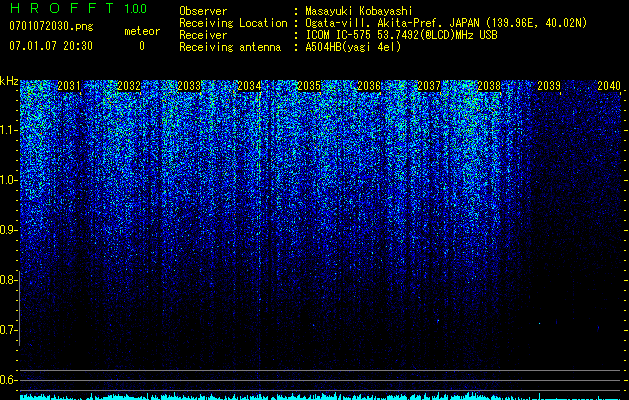Click the 2040 time marker
The width and height of the screenshot is (629, 400).
pos(609,86)
